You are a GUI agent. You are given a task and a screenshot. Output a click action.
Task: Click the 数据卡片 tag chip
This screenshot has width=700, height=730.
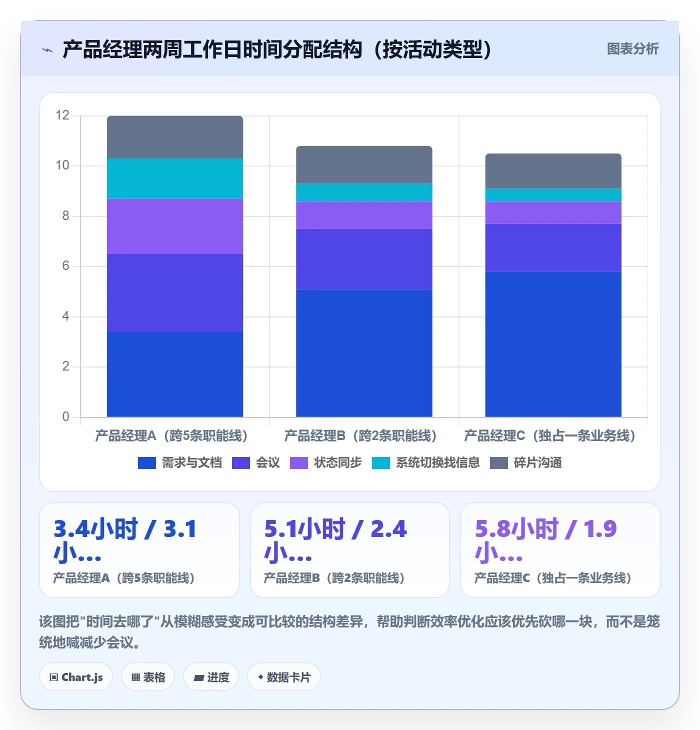click(284, 677)
